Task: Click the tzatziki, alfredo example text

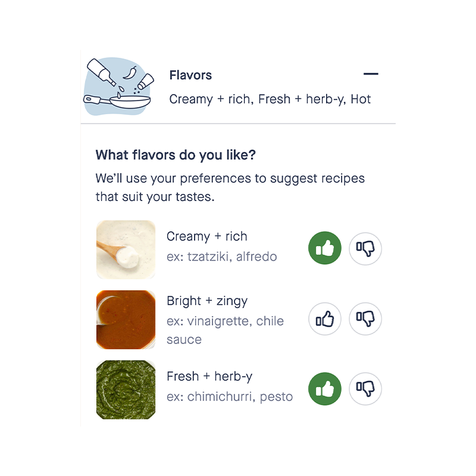Action: [221, 257]
